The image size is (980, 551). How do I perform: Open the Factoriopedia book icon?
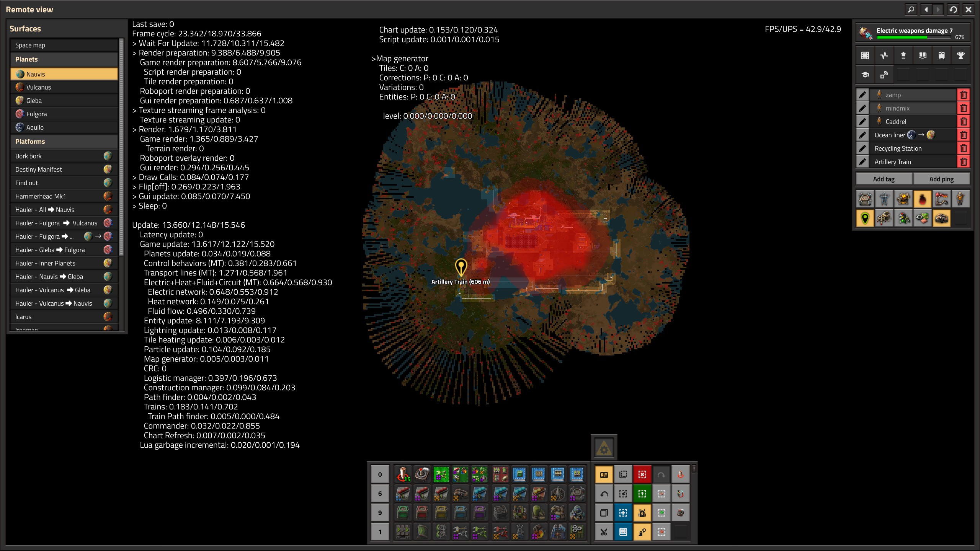click(923, 55)
